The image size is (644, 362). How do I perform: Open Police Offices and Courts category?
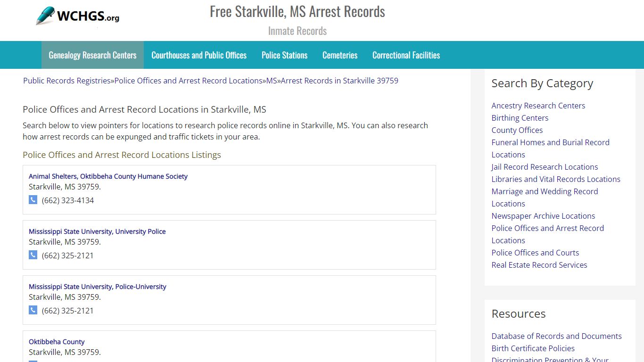point(535,253)
